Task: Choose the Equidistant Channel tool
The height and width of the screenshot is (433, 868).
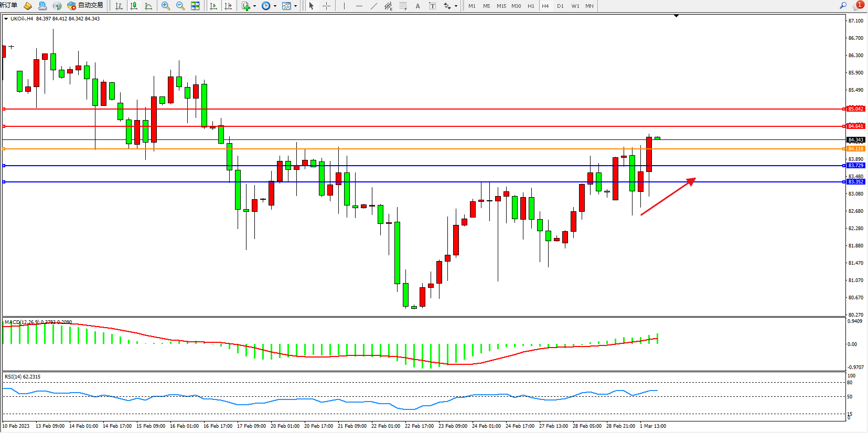Action: [388, 6]
